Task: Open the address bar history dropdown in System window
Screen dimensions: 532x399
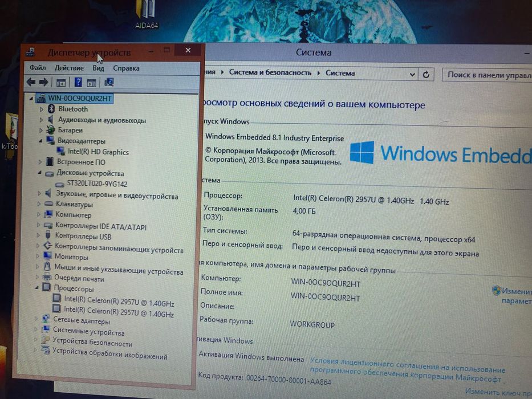Action: pos(412,74)
